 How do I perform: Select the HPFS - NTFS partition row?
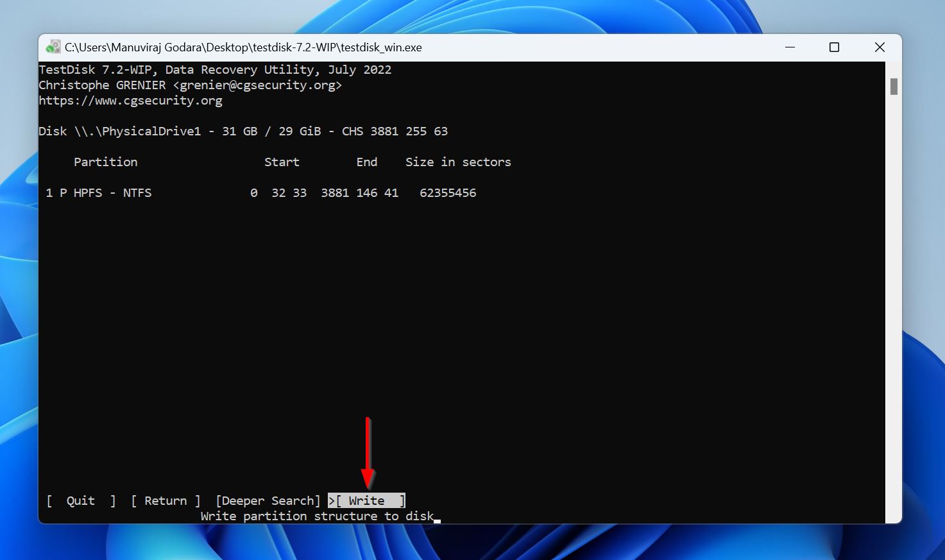[261, 193]
